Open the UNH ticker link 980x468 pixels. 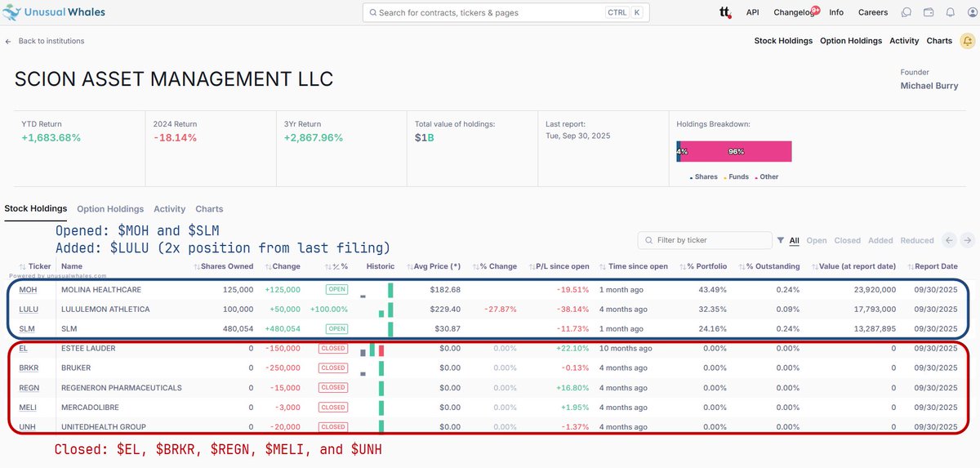pyautogui.click(x=28, y=427)
